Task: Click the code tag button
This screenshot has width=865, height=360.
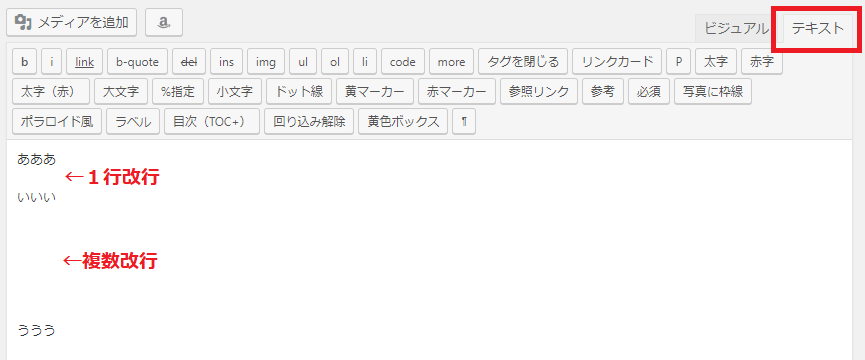Action: click(x=403, y=62)
